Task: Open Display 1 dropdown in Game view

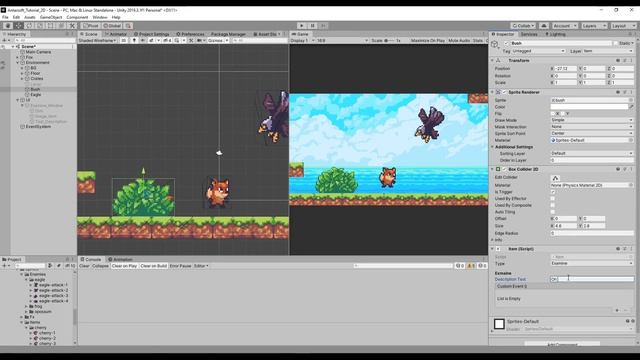Action: (302, 40)
